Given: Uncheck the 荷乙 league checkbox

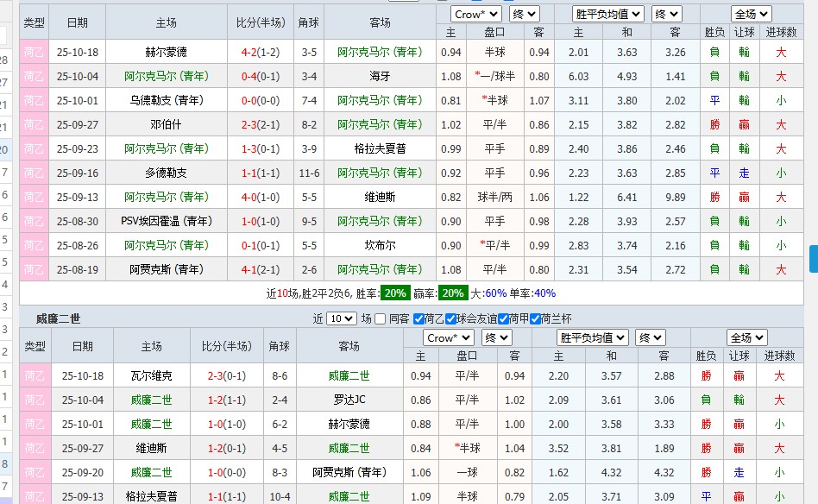Looking at the screenshot, I should click(x=418, y=318).
